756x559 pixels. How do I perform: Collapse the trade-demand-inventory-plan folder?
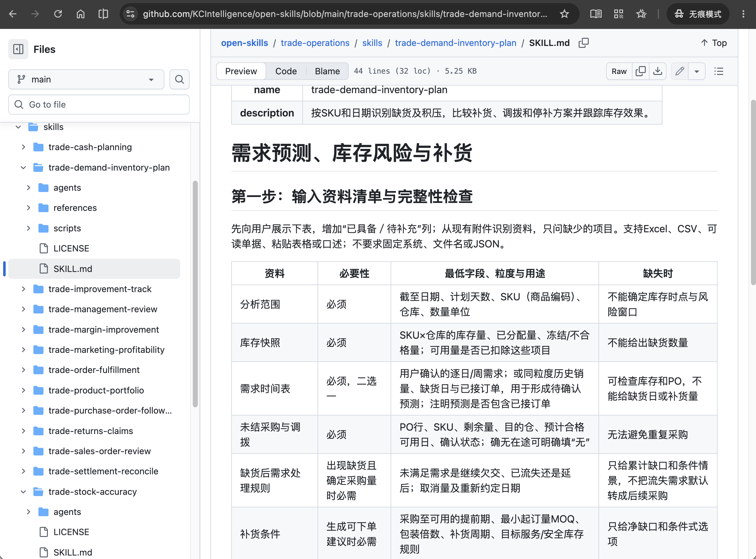click(x=23, y=167)
